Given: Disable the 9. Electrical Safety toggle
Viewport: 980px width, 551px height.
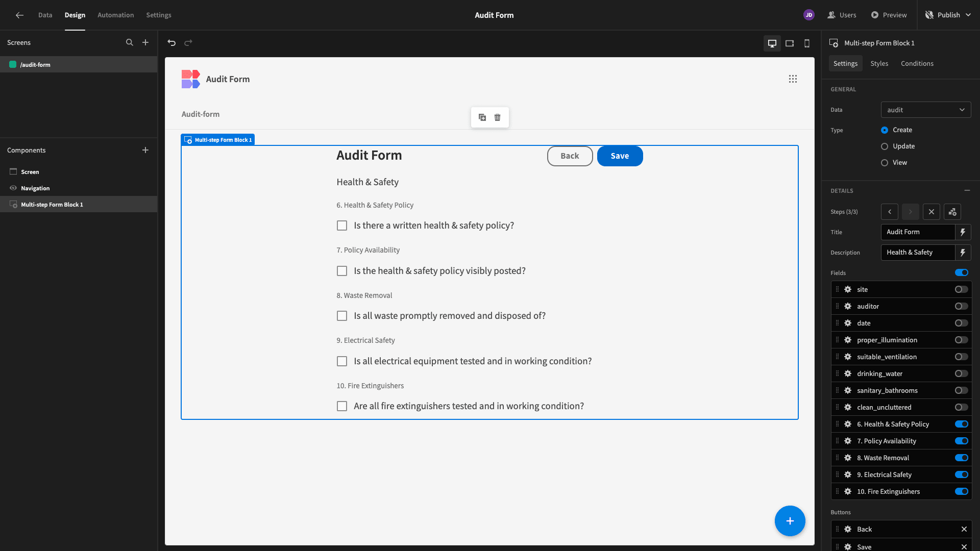Looking at the screenshot, I should pyautogui.click(x=962, y=474).
